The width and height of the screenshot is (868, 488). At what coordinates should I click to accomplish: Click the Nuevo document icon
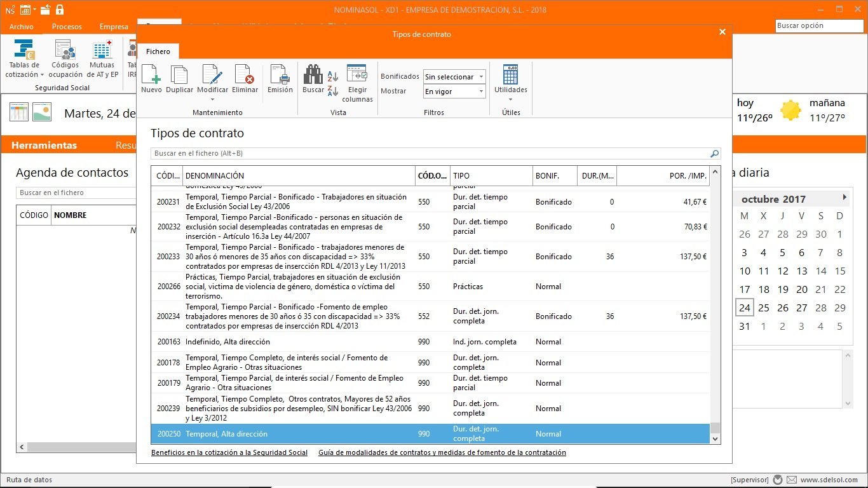[151, 75]
